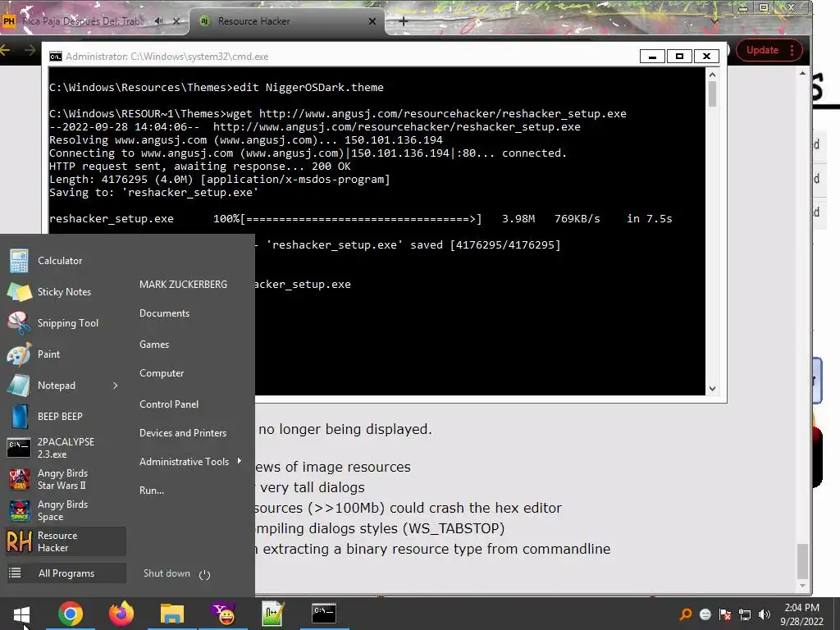Click the cmd window scrollbar thumb
This screenshot has height=630, width=840.
click(712, 94)
